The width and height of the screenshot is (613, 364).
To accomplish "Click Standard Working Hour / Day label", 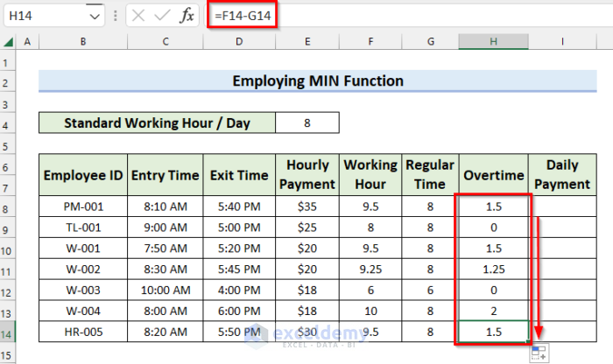I will tap(157, 122).
